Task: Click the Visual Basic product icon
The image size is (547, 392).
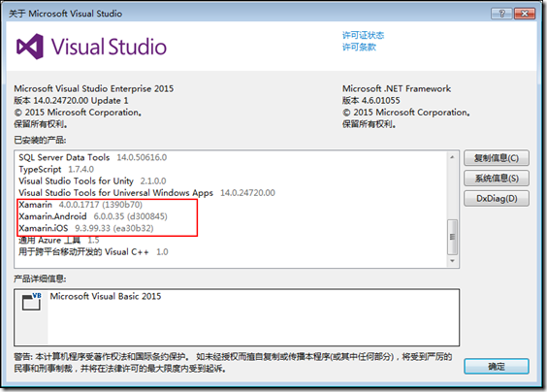Action: pos(31,302)
